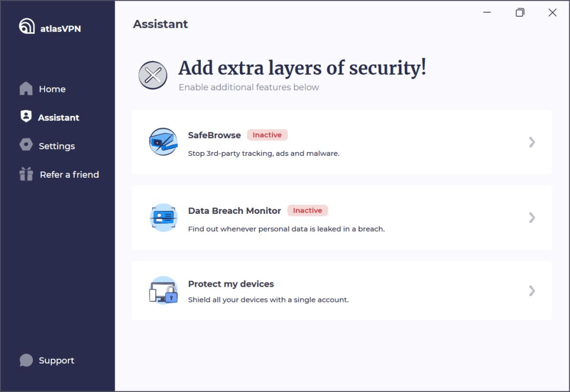Click 'Shield all your devices with a single account.'
Viewport: 570px width, 392px height.
pyautogui.click(x=268, y=300)
